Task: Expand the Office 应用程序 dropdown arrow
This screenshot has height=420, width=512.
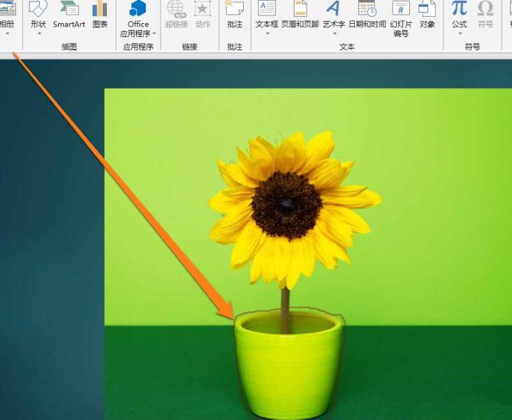Action: tap(154, 34)
